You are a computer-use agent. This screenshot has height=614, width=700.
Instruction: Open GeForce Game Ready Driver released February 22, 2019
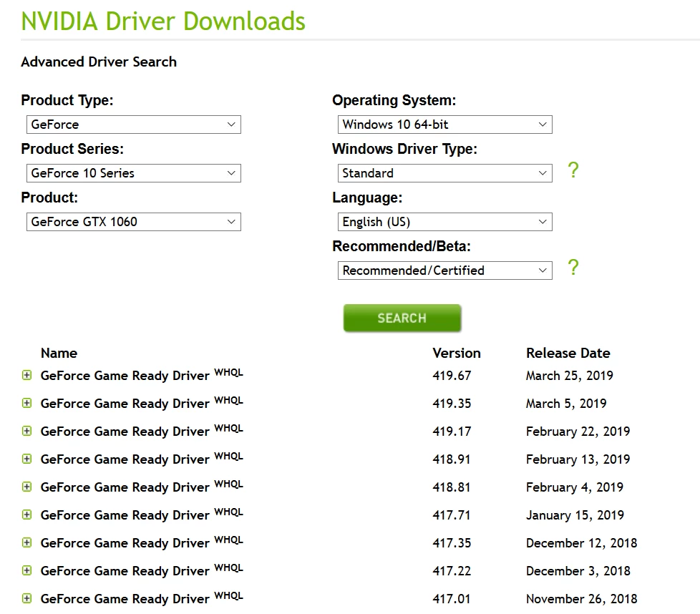pyautogui.click(x=142, y=431)
